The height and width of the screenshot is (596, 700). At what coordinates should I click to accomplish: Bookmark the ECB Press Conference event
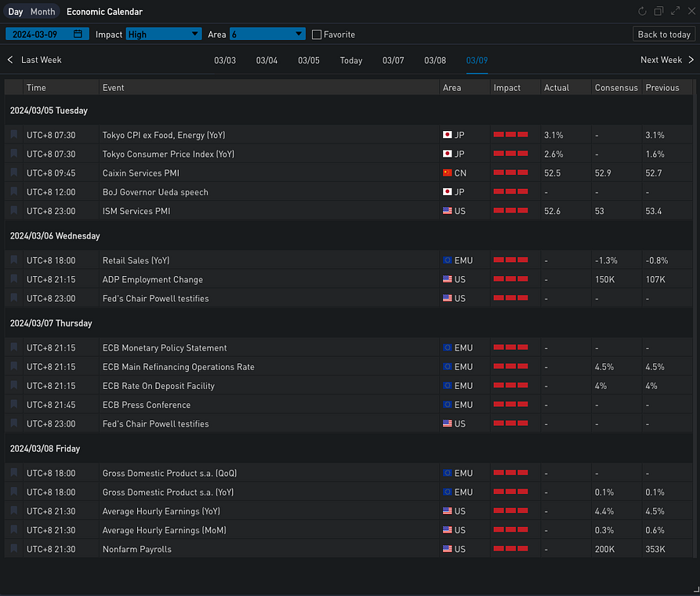point(14,405)
